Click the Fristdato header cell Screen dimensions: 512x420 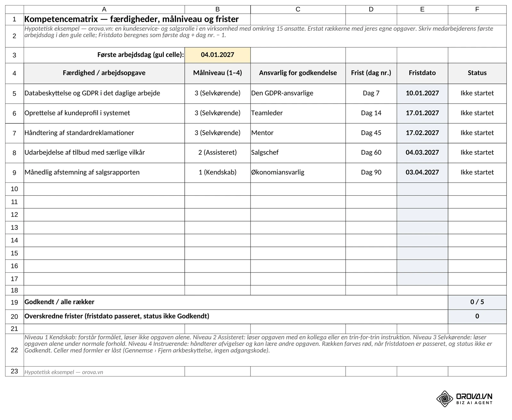pyautogui.click(x=422, y=73)
